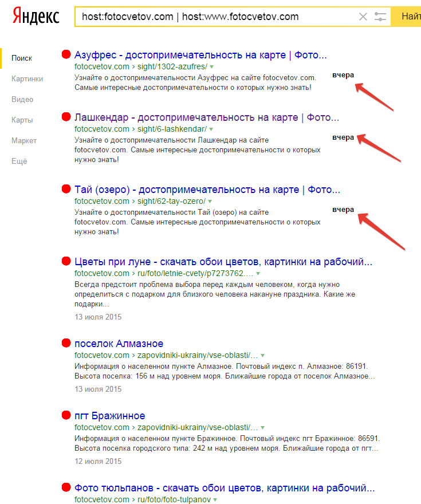Click red favicon next to Фото тюльпанов
The width and height of the screenshot is (421, 504).
(66, 487)
